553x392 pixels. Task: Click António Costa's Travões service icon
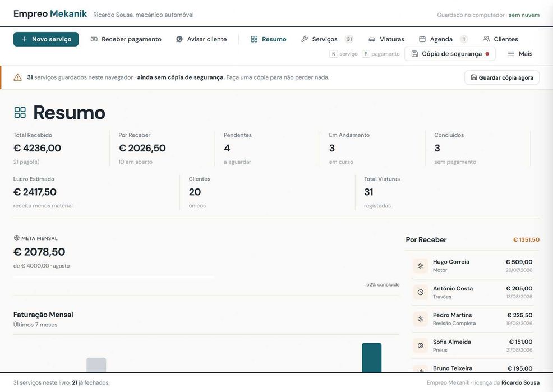coord(421,292)
